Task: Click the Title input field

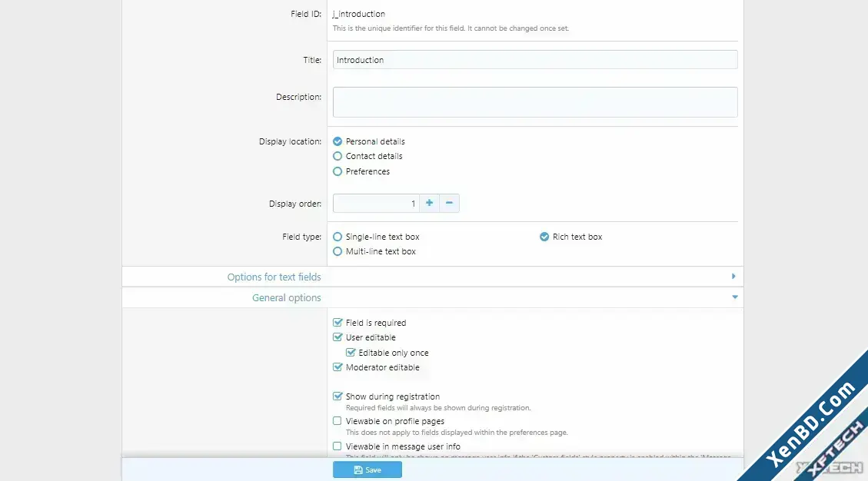Action: (x=535, y=60)
